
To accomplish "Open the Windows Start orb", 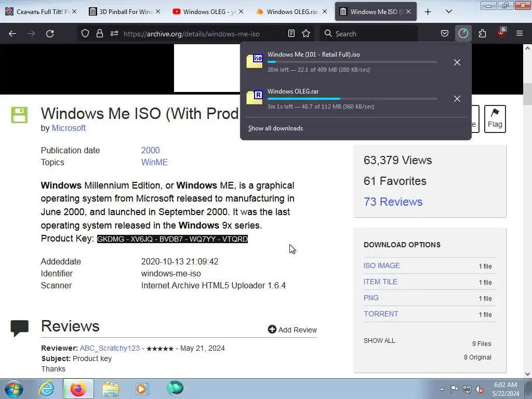I will pos(14,389).
